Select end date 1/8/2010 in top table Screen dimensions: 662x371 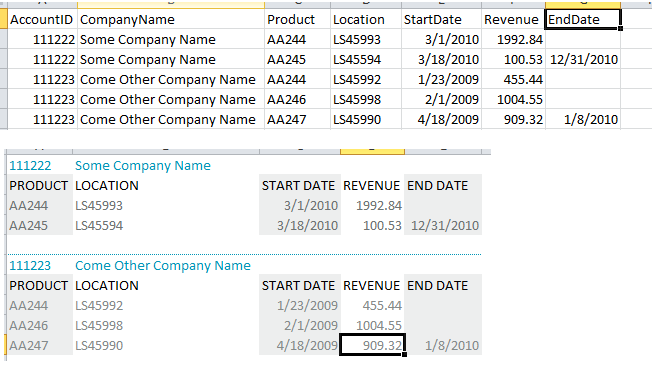pos(583,119)
